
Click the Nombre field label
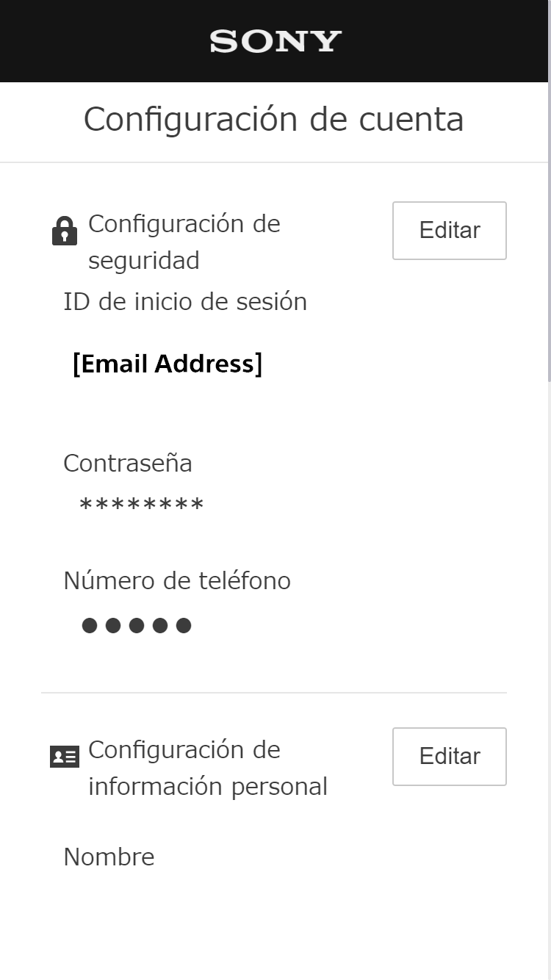click(109, 857)
